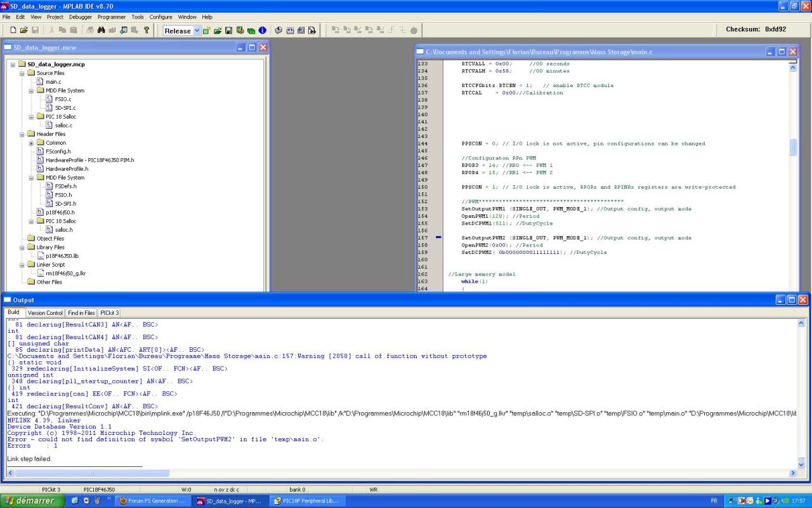Click the Open File toolbar icon

(x=24, y=30)
